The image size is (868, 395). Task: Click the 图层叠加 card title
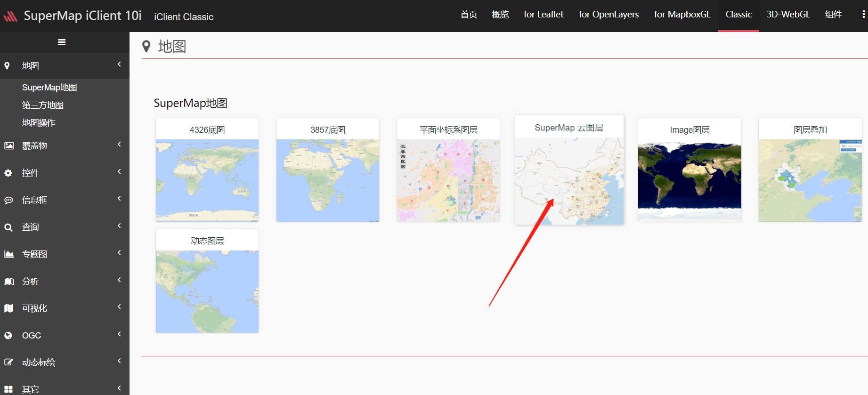[x=811, y=130]
